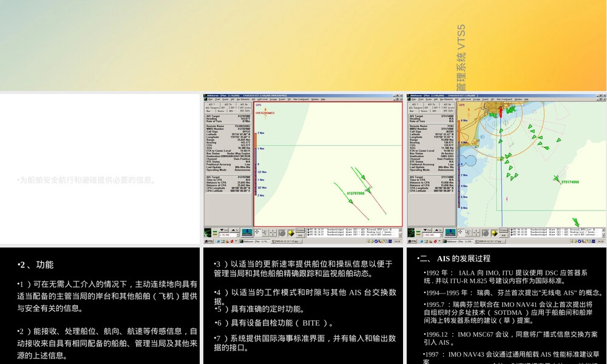Viewport: 607px width, 364px height.
Task: Click the heading 2、功能
Action: pos(35,265)
